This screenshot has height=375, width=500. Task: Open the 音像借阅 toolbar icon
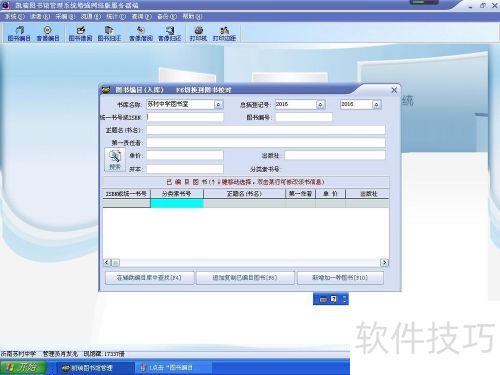click(x=141, y=34)
